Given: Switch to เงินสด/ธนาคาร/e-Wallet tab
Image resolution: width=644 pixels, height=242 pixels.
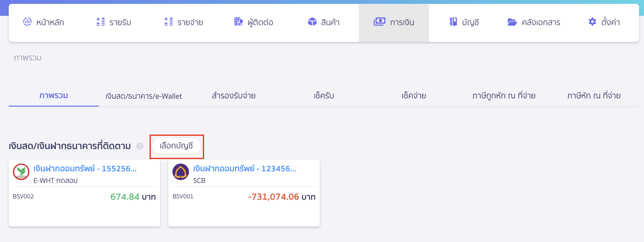Looking at the screenshot, I should tap(144, 96).
